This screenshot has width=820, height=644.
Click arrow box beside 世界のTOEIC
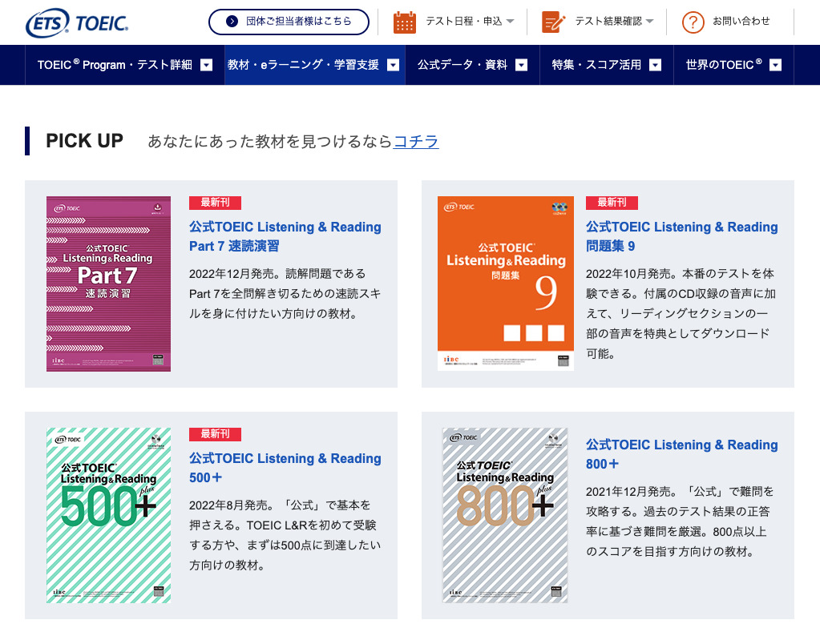coord(776,65)
